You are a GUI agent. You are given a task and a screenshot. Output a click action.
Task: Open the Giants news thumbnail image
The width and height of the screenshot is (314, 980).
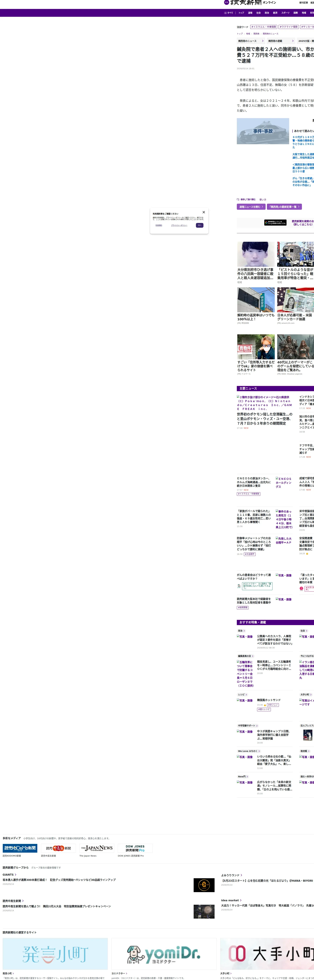pos(204,885)
